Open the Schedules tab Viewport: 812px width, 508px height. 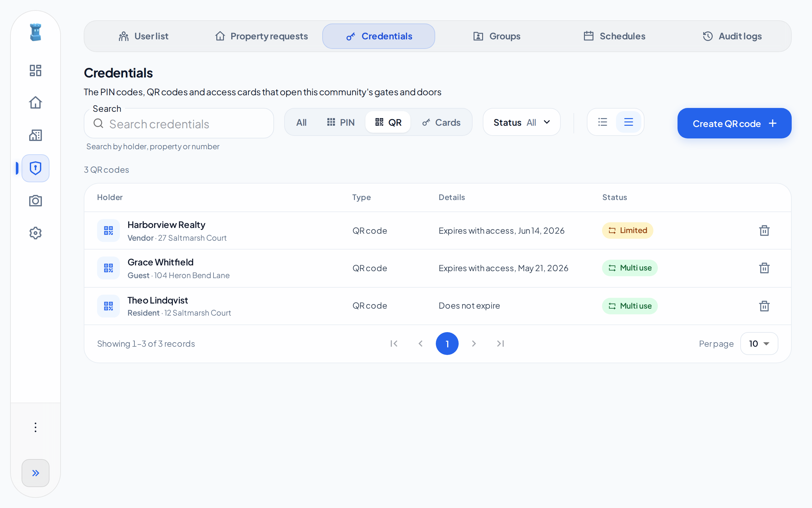click(x=614, y=36)
